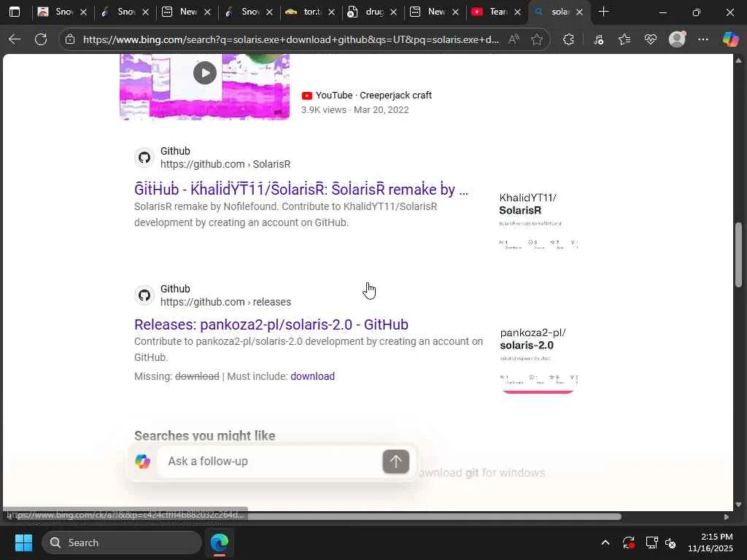
Task: Close the active solar search tab
Action: [x=579, y=12]
